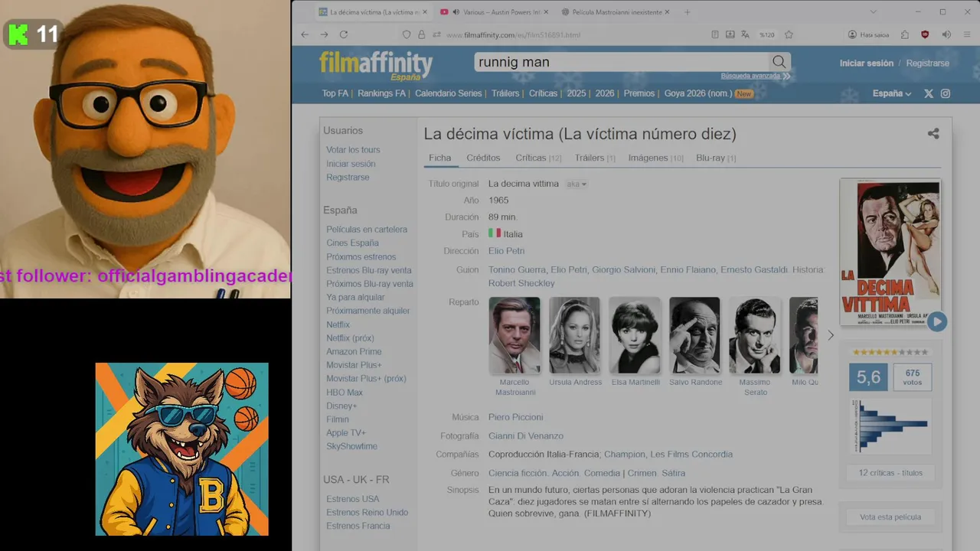Select the Ficha tab

(440, 158)
